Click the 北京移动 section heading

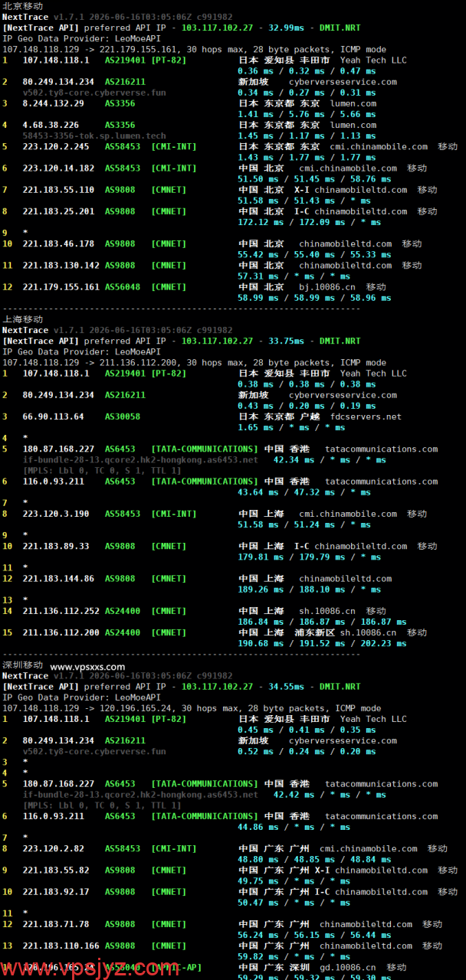[23, 6]
